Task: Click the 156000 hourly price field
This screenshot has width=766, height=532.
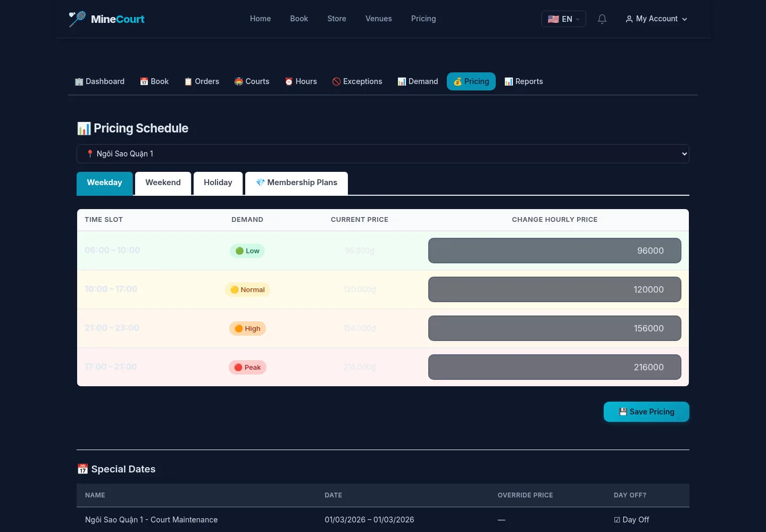Action: [555, 328]
